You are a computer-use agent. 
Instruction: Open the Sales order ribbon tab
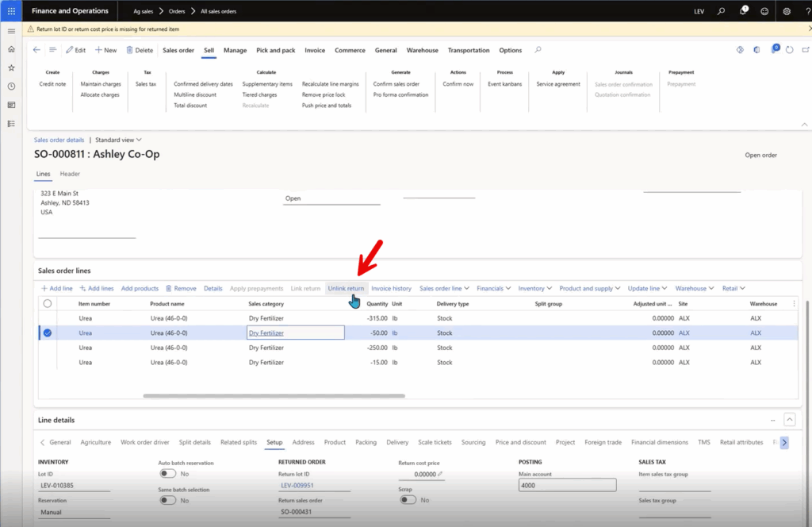pyautogui.click(x=178, y=50)
